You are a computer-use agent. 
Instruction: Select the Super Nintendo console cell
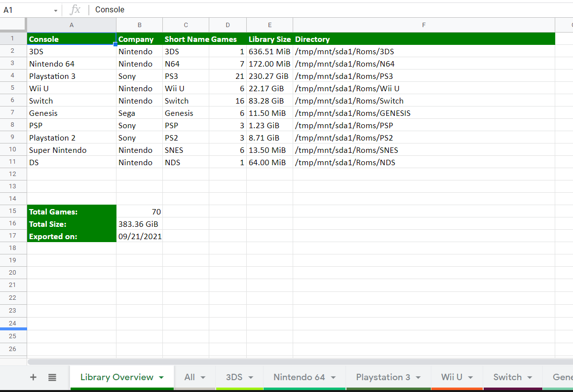coord(72,150)
